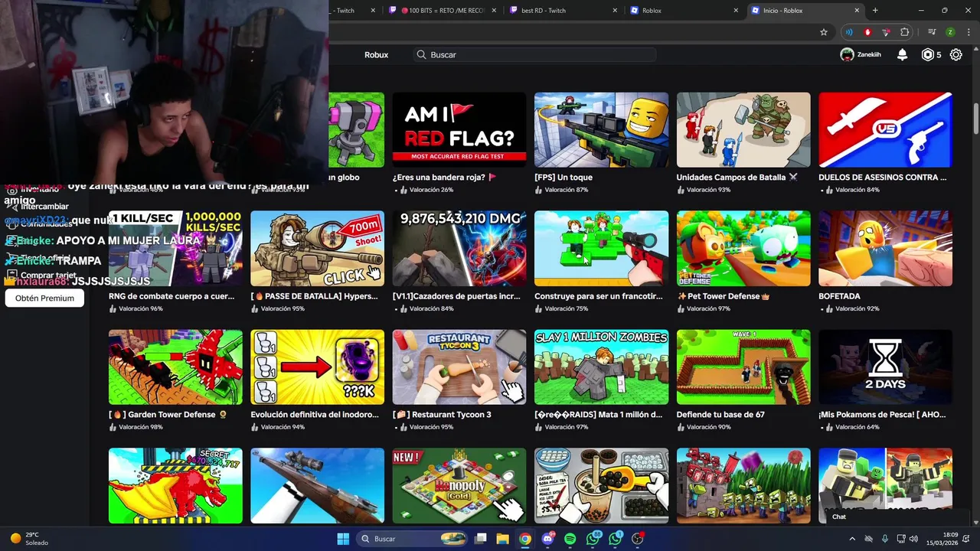
Task: Open '[PASSE DE BATALLA] Hypers...' game thumbnail
Action: tap(317, 249)
